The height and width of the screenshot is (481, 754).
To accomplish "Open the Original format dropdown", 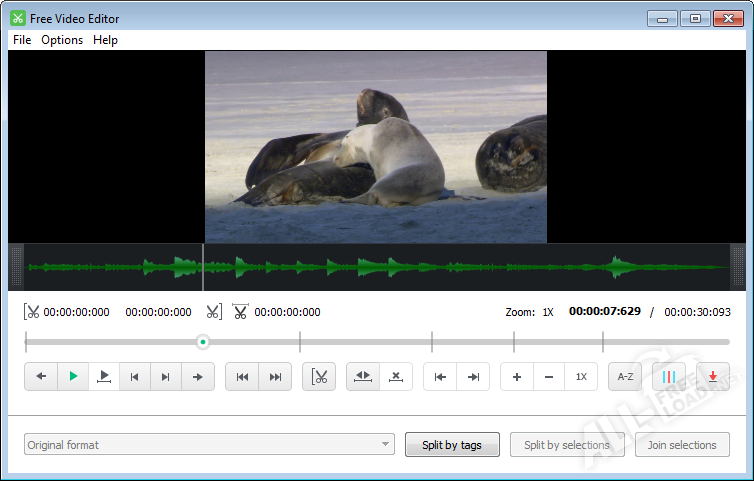I will pos(209,445).
